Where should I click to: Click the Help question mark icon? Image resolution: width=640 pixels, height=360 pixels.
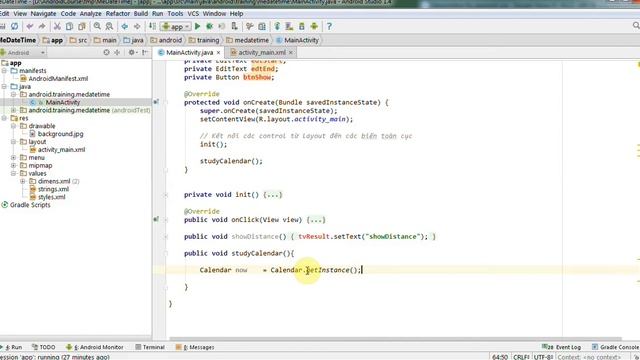329,27
